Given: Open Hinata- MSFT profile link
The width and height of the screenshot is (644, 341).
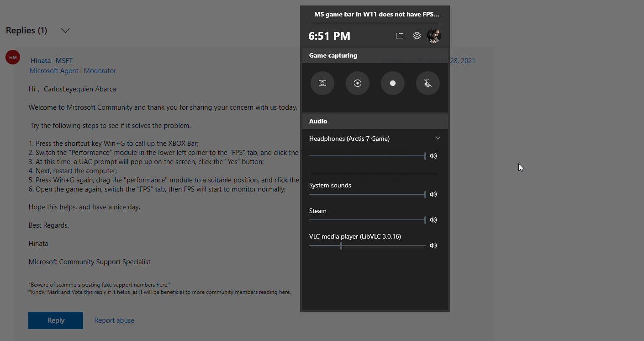Looking at the screenshot, I should 52,60.
